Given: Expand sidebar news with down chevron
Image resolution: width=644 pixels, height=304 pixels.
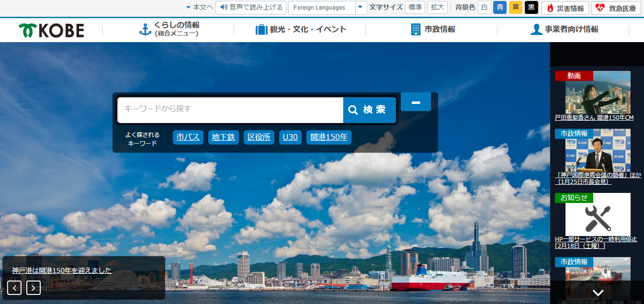Looking at the screenshot, I should point(598,293).
